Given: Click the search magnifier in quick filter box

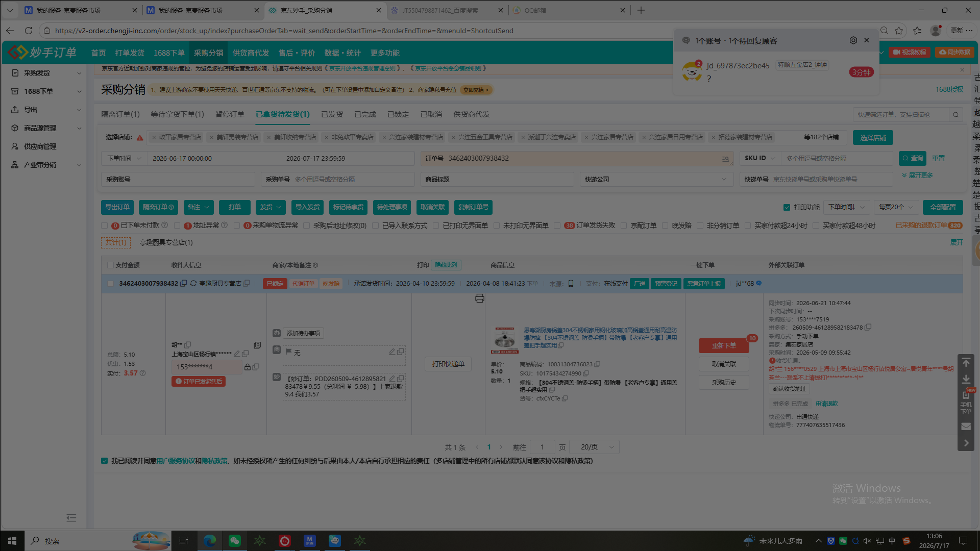Looking at the screenshot, I should coord(955,115).
